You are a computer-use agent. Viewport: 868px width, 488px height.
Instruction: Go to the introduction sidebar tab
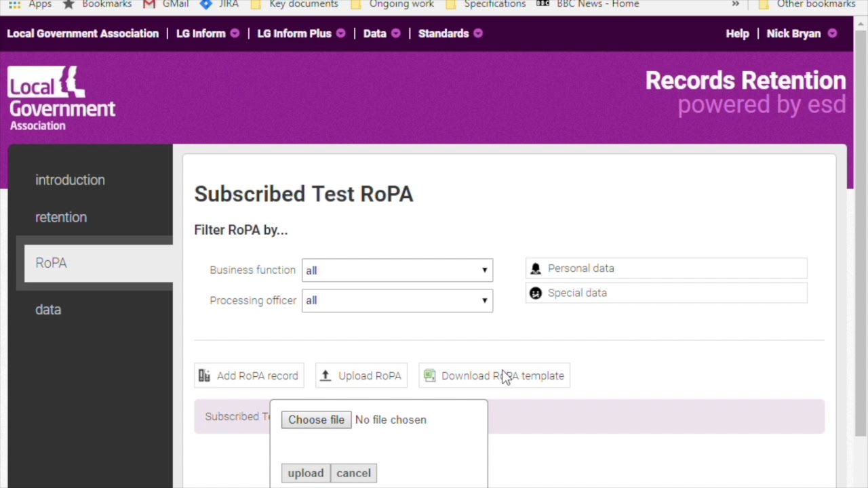[70, 180]
